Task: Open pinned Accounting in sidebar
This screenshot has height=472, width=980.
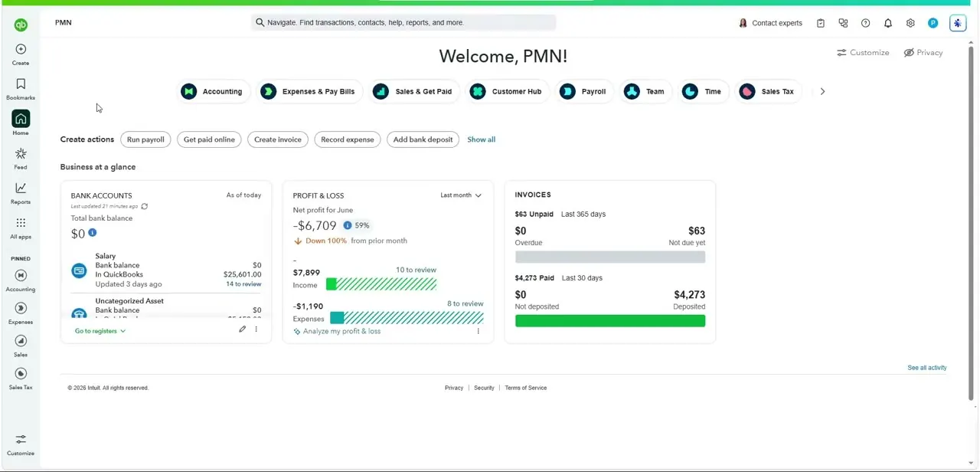Action: tap(21, 280)
